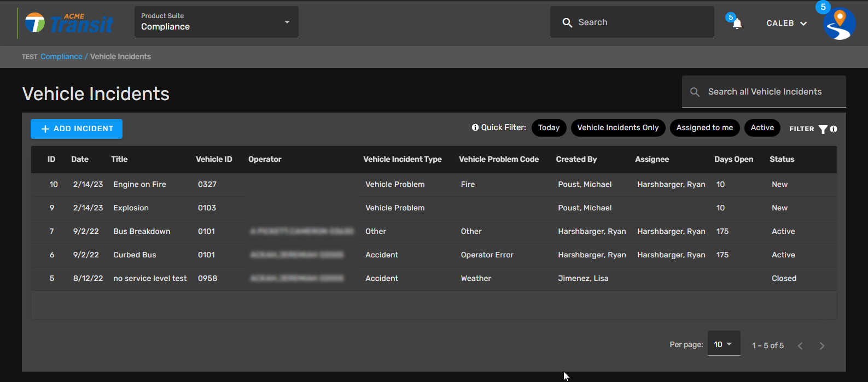868x382 pixels.
Task: Toggle the Today quick filter
Action: tap(549, 127)
